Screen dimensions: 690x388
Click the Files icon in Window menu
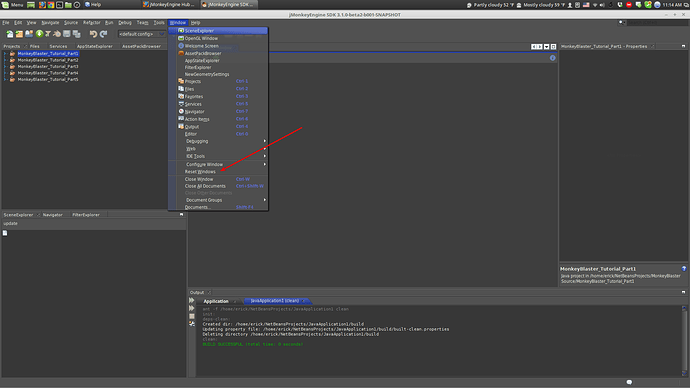[x=181, y=89]
